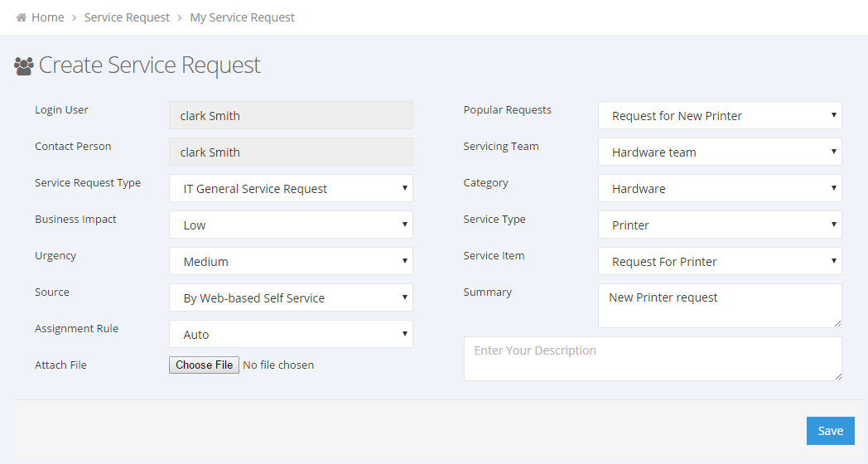The height and width of the screenshot is (464, 868).
Task: Click the Login User field
Action: click(x=291, y=115)
